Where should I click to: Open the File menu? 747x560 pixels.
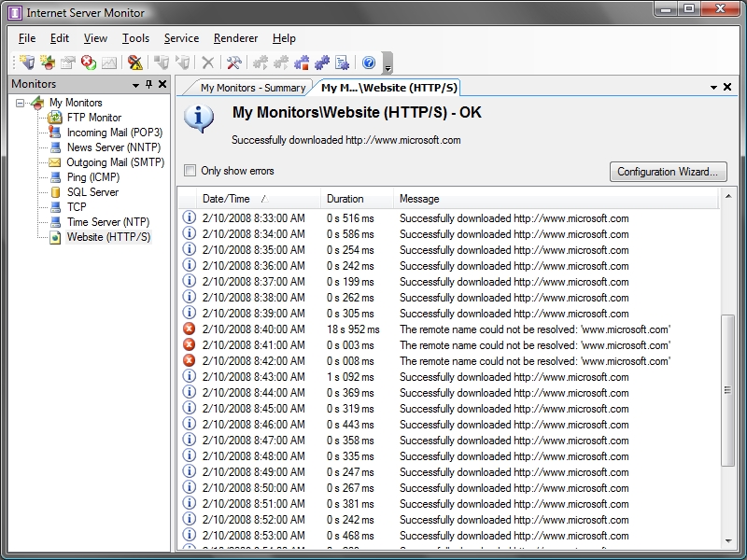click(27, 38)
